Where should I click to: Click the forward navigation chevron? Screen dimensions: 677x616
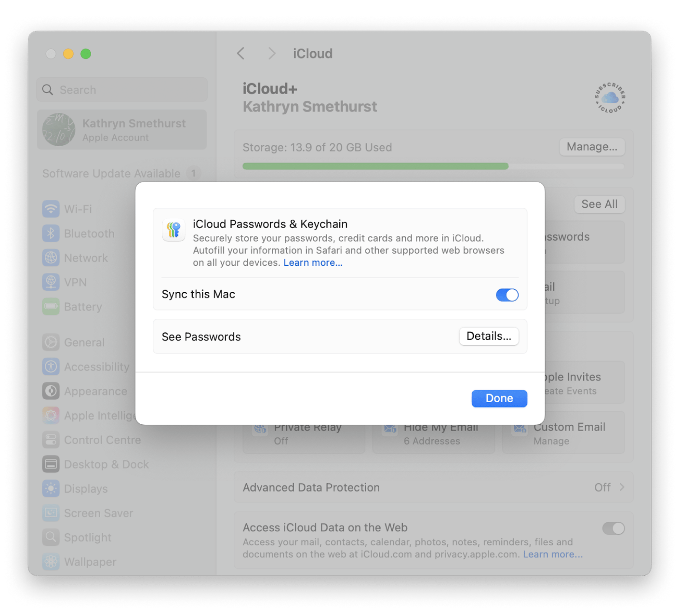click(272, 53)
